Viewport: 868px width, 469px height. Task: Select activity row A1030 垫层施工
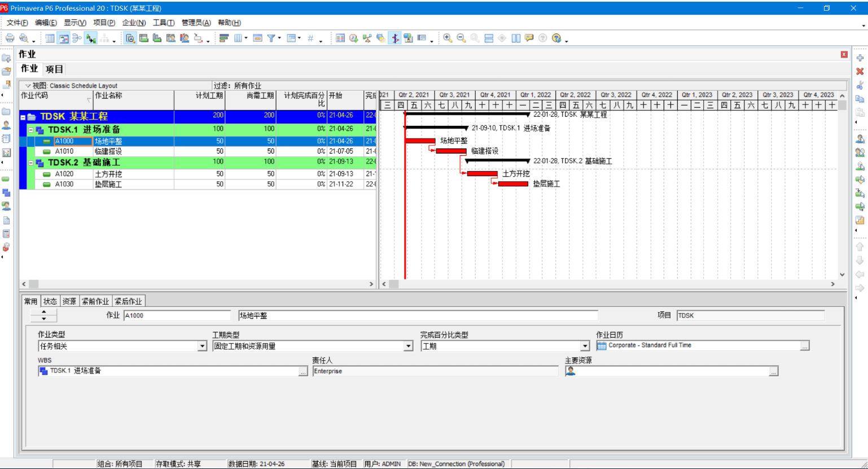[x=198, y=184]
